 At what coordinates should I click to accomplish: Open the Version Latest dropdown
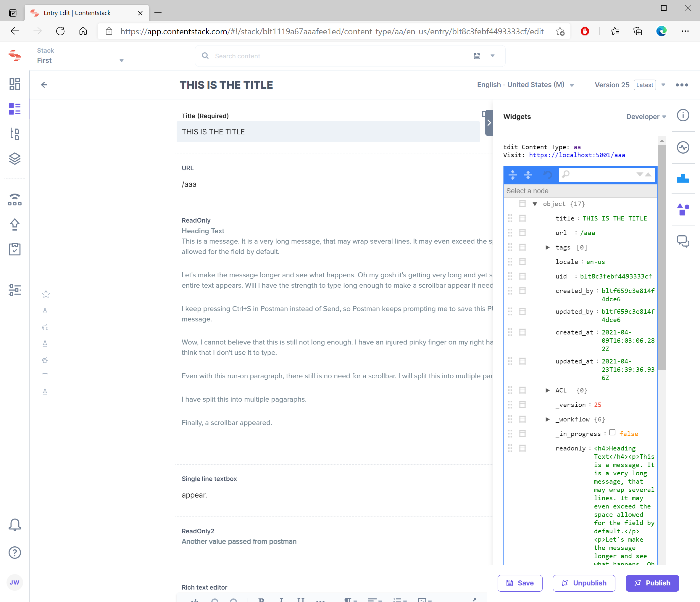tap(663, 85)
